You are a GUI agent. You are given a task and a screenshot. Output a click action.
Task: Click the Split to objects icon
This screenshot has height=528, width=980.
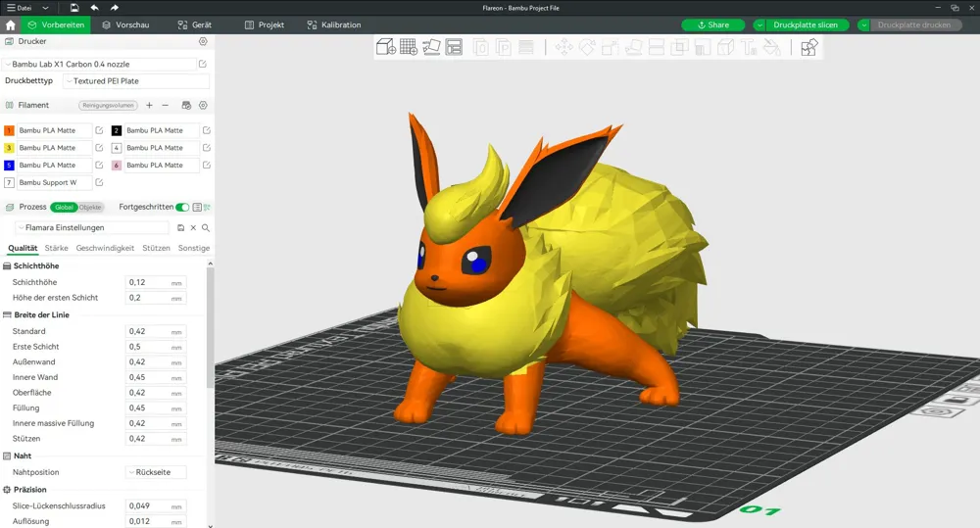tap(480, 47)
